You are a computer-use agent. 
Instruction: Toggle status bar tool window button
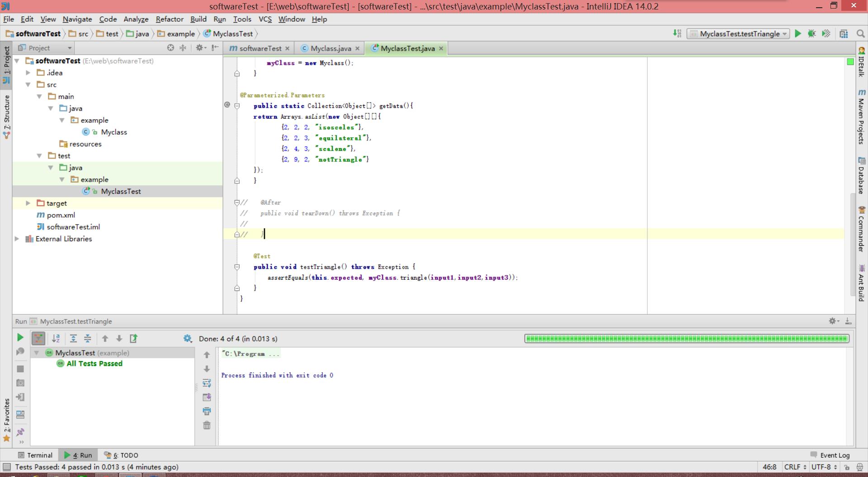pyautogui.click(x=7, y=467)
